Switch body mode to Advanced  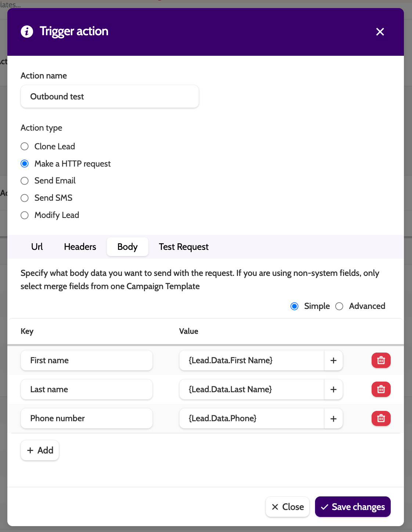pos(339,306)
